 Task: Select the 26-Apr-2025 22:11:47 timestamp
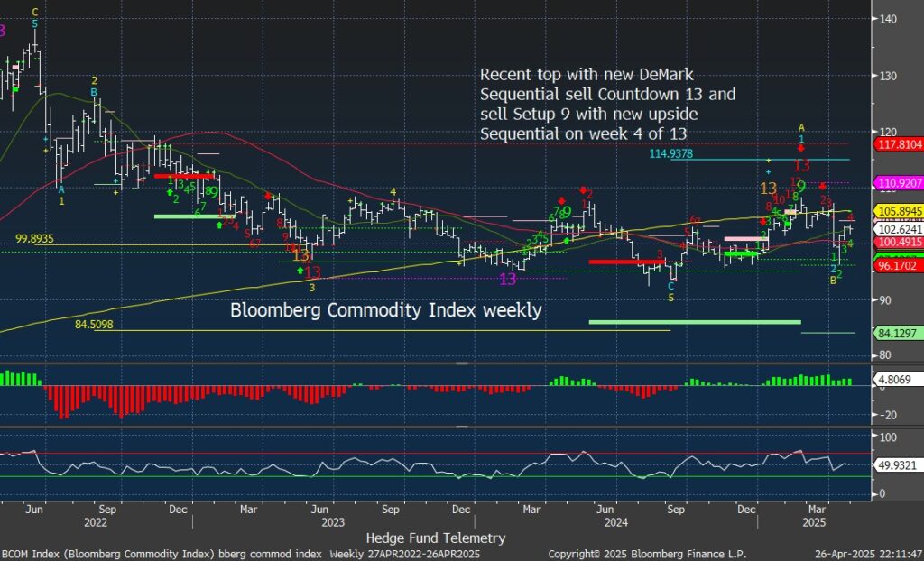coord(869,555)
